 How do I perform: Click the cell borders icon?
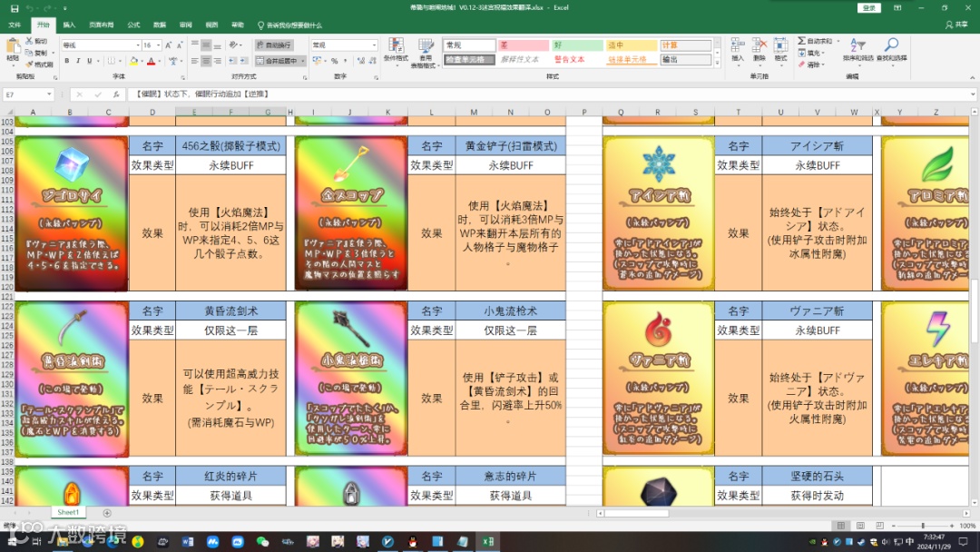(112, 61)
